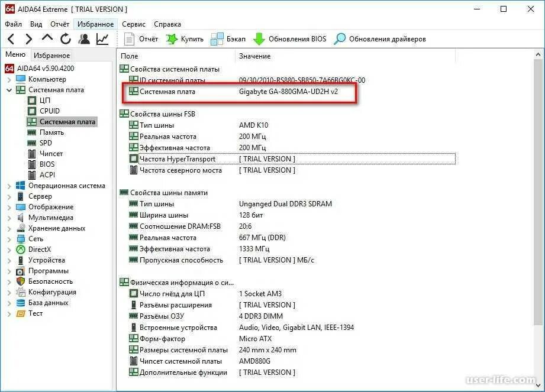Click Обновления драйверов magnifier icon
The width and height of the screenshot is (545, 392).
tap(340, 39)
